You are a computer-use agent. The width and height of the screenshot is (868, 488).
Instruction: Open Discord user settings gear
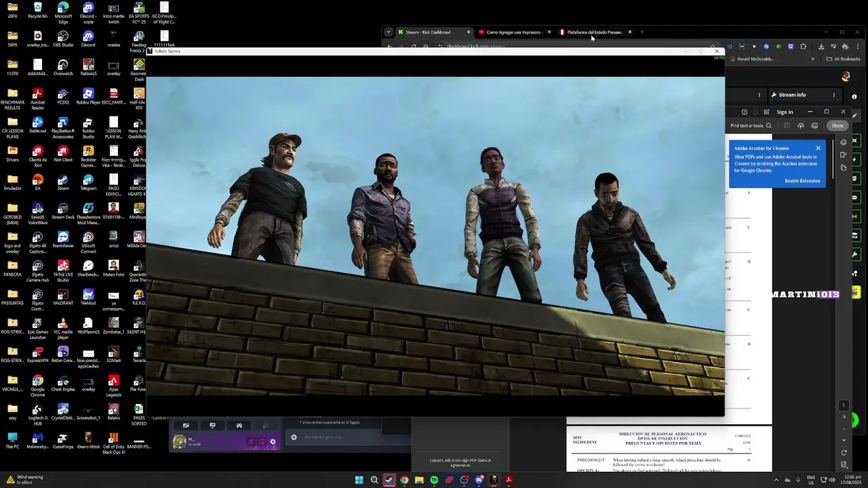(x=273, y=441)
